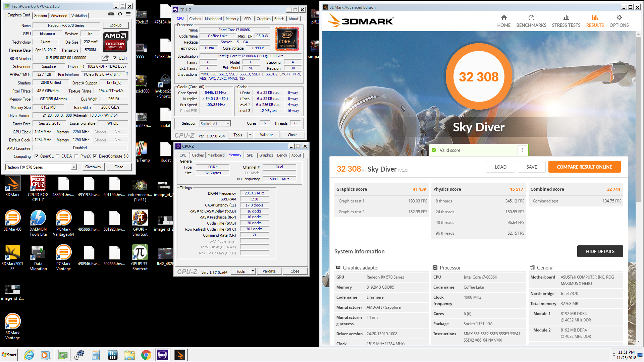Open the 3DMark desktop shortcut

[12, 186]
